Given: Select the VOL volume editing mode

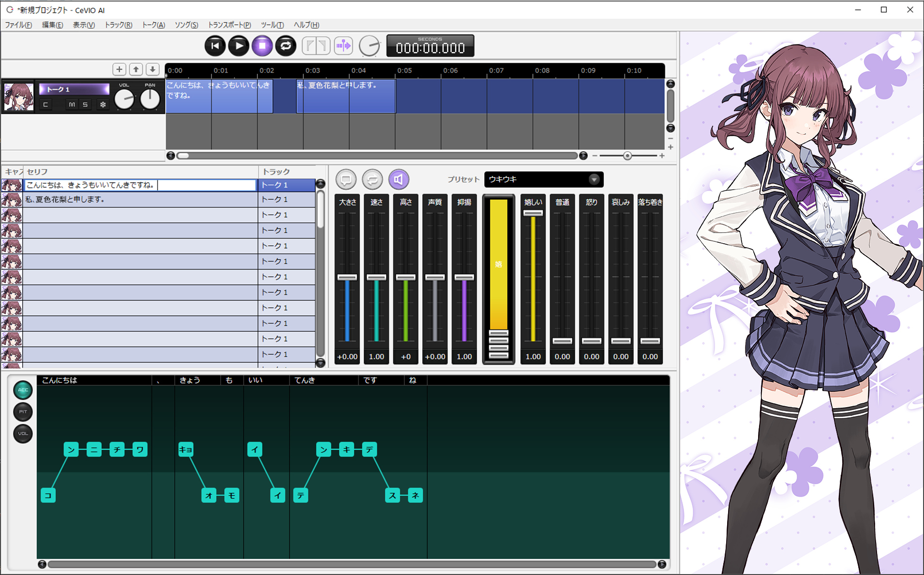Looking at the screenshot, I should tap(23, 433).
